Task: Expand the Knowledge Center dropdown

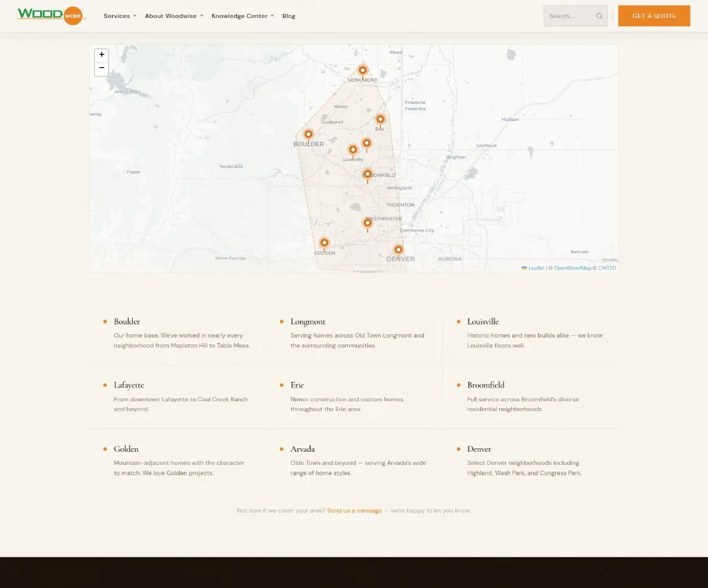Action: pos(239,15)
